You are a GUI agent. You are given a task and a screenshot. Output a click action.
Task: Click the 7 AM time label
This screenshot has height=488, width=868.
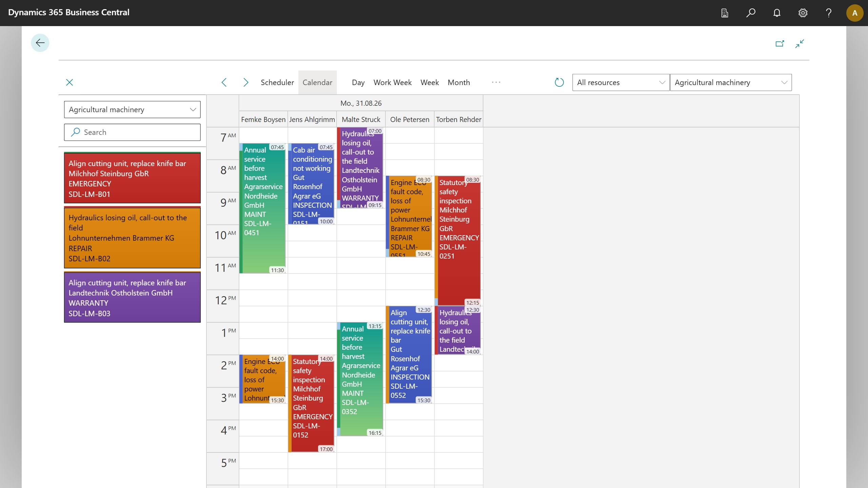228,137
